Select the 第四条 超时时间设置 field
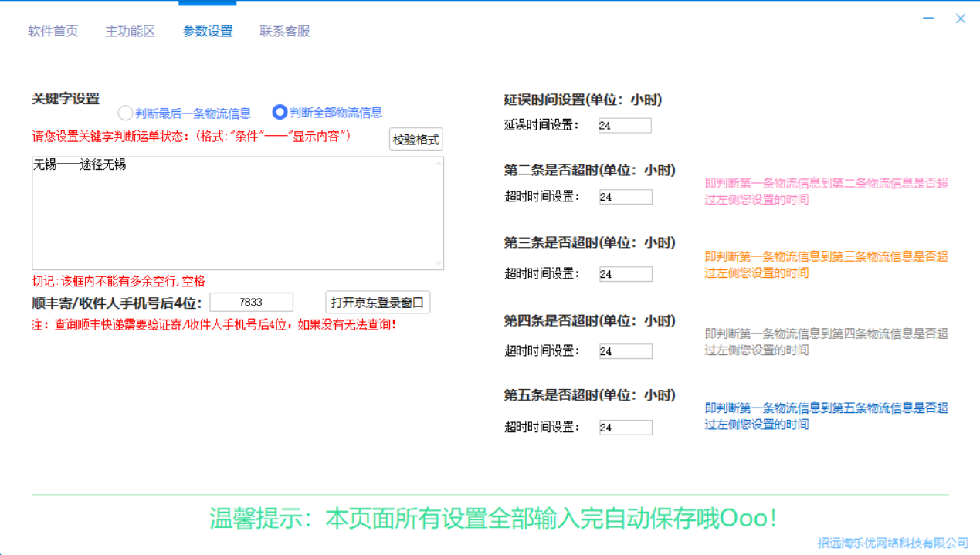The height and width of the screenshot is (555, 980). (x=626, y=351)
